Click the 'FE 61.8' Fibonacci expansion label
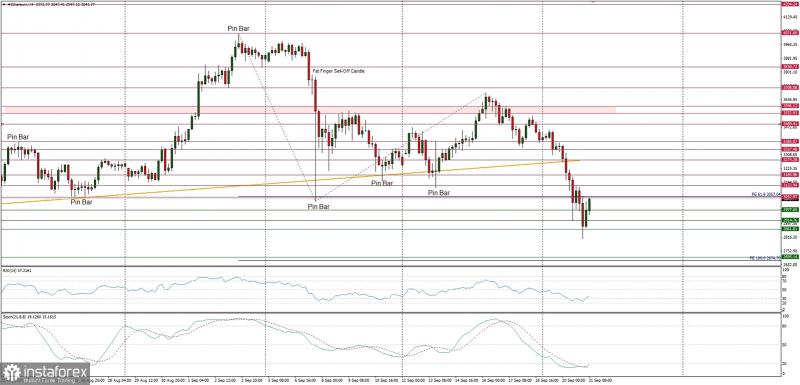The image size is (800, 385). pyautogui.click(x=766, y=194)
